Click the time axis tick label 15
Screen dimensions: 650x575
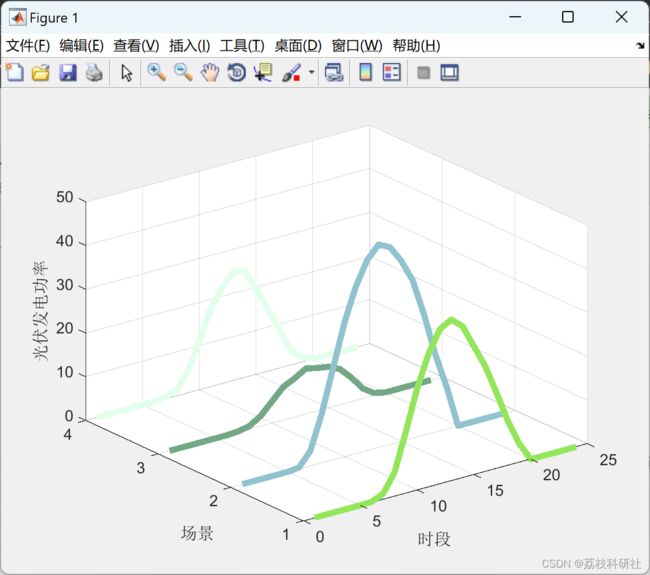(495, 491)
